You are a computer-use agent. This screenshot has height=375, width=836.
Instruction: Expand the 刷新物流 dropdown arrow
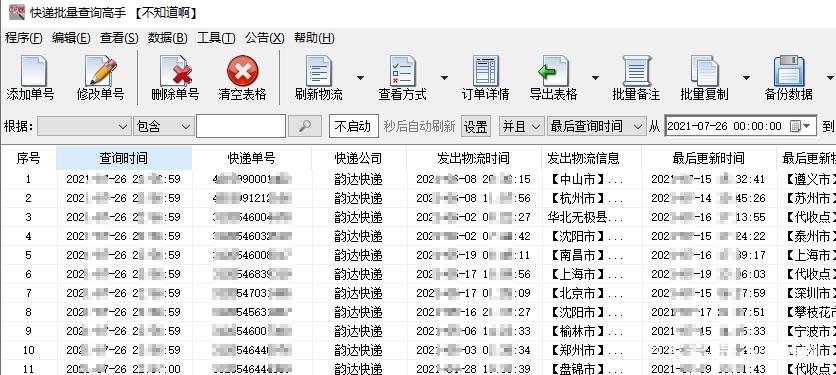tap(360, 78)
